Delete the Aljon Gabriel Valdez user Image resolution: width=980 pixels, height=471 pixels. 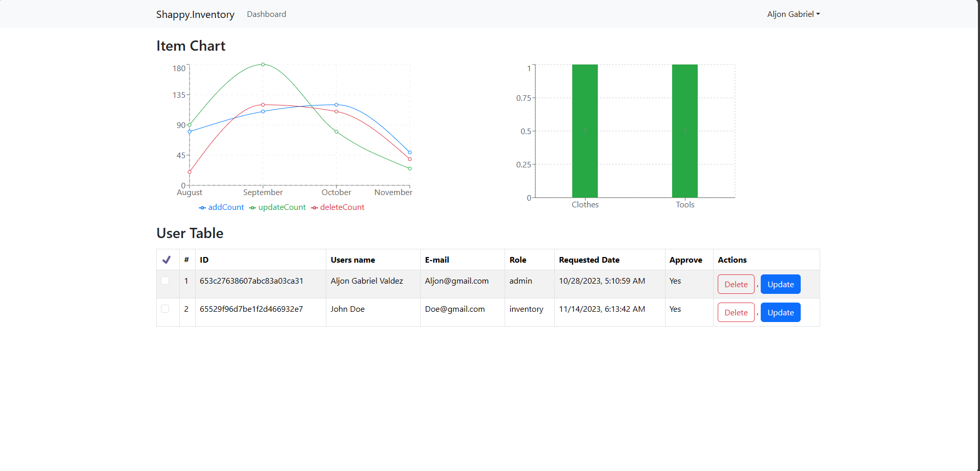coord(736,284)
